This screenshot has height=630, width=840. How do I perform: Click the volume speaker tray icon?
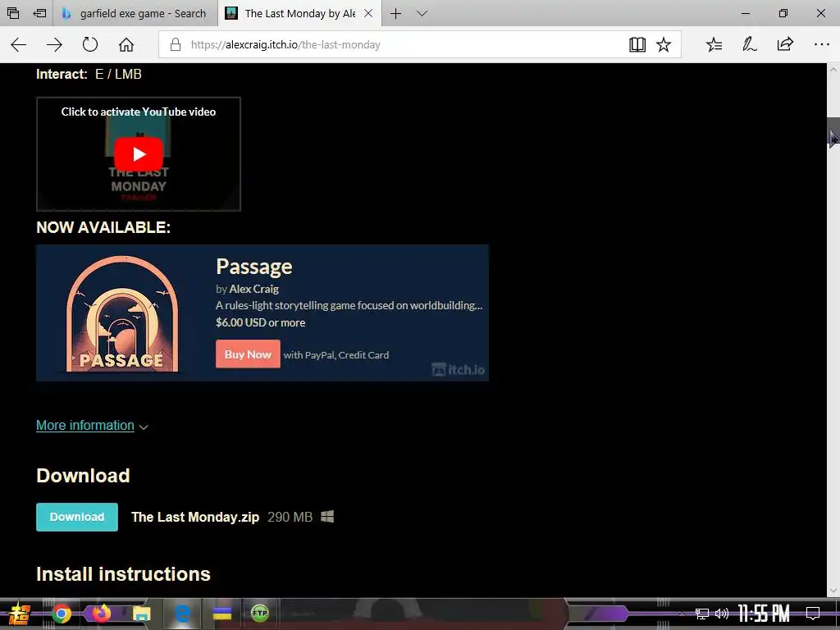721,613
